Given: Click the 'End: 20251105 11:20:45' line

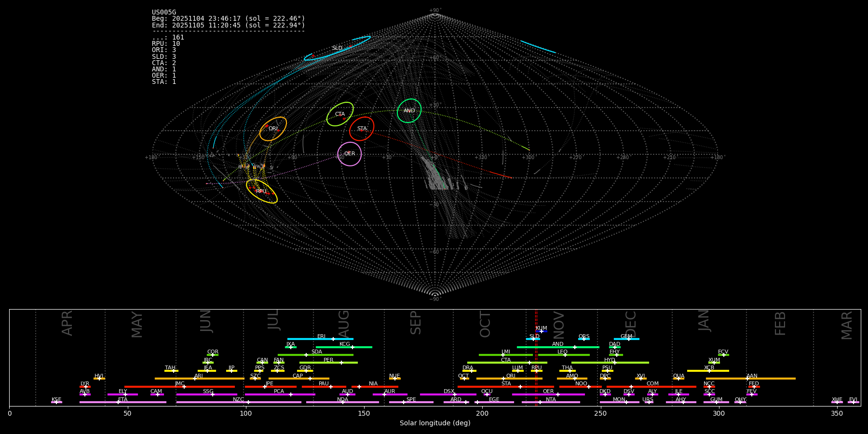Looking at the screenshot, I should pyautogui.click(x=229, y=25).
